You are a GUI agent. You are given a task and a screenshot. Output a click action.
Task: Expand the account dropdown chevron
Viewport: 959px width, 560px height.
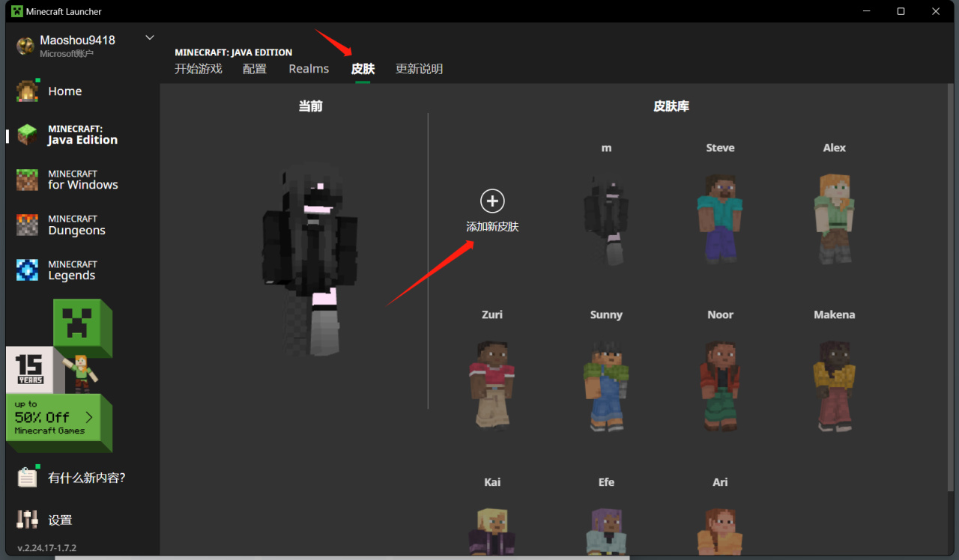click(x=150, y=37)
